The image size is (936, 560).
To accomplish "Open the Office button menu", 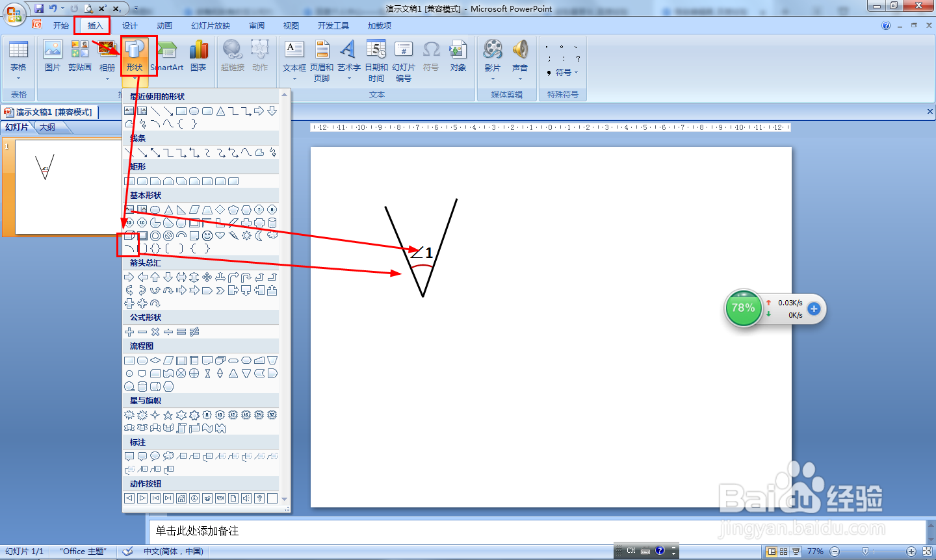I will (x=14, y=13).
